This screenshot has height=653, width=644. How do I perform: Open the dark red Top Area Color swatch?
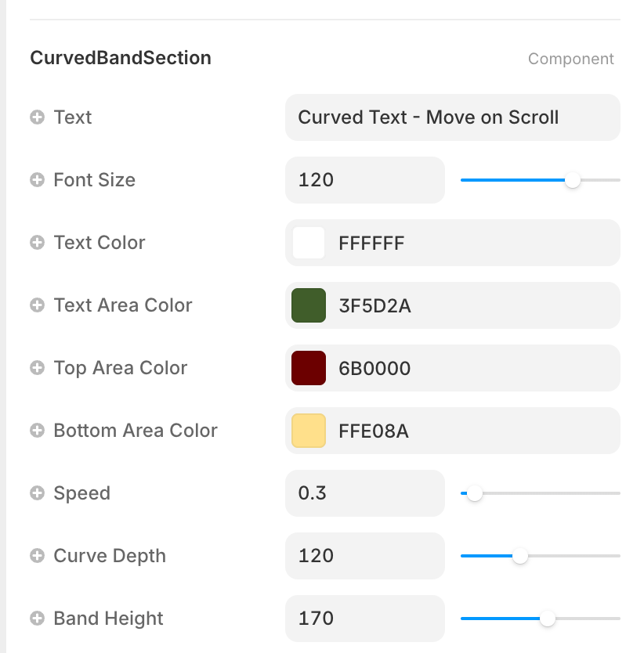click(x=309, y=368)
